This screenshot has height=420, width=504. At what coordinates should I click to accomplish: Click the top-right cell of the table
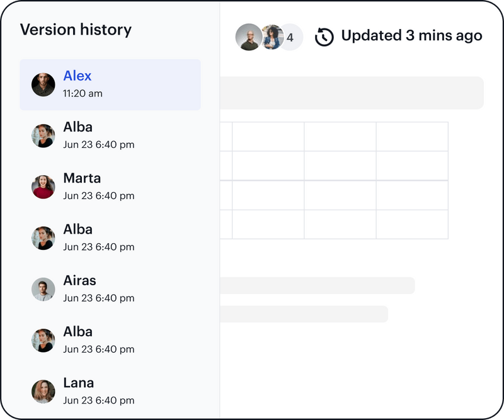click(x=412, y=137)
